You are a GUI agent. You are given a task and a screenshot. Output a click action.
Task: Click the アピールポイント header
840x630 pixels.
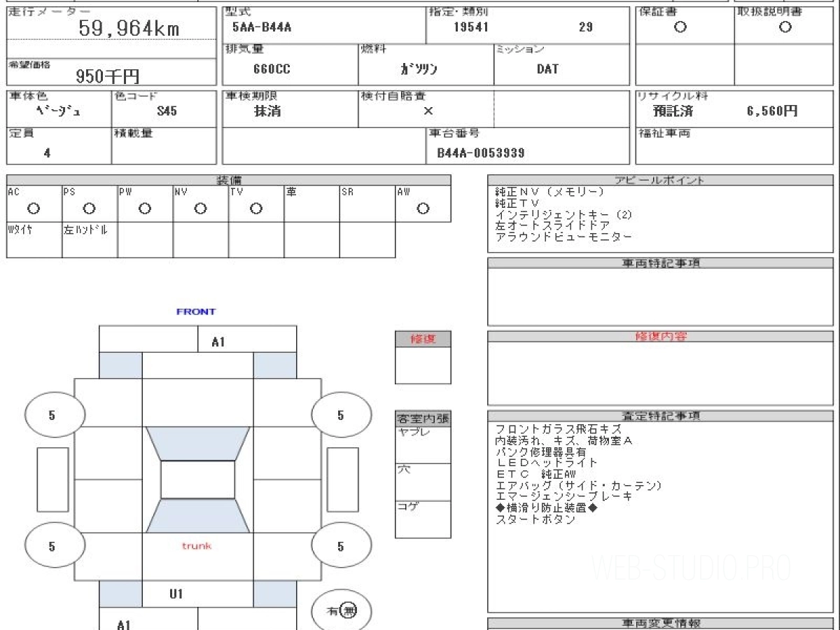tap(659, 180)
